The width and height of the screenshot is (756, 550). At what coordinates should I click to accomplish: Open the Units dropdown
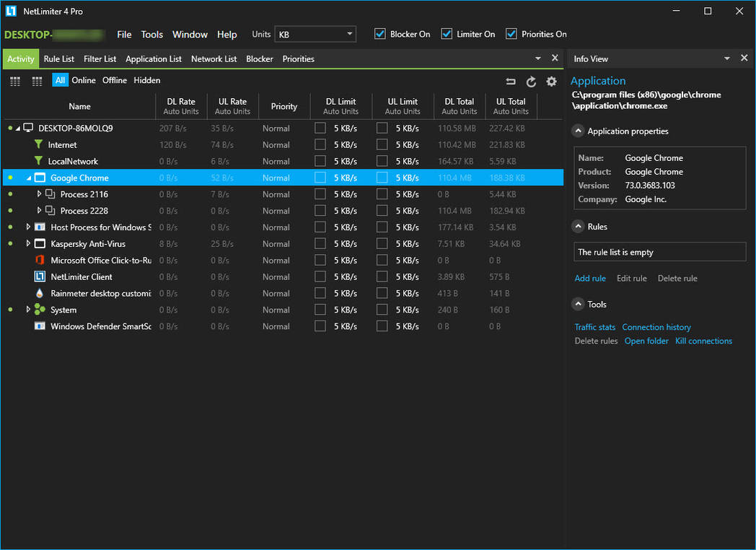tap(315, 34)
